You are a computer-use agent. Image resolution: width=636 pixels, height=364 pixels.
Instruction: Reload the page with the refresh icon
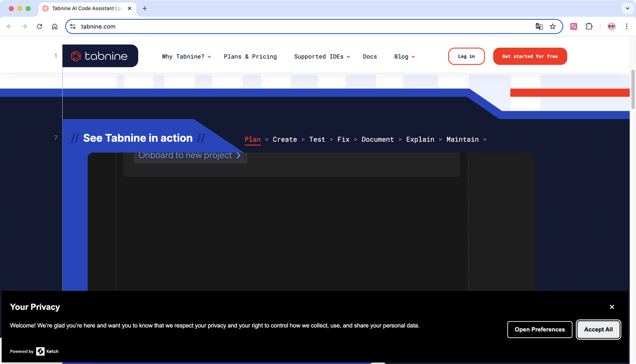[40, 26]
